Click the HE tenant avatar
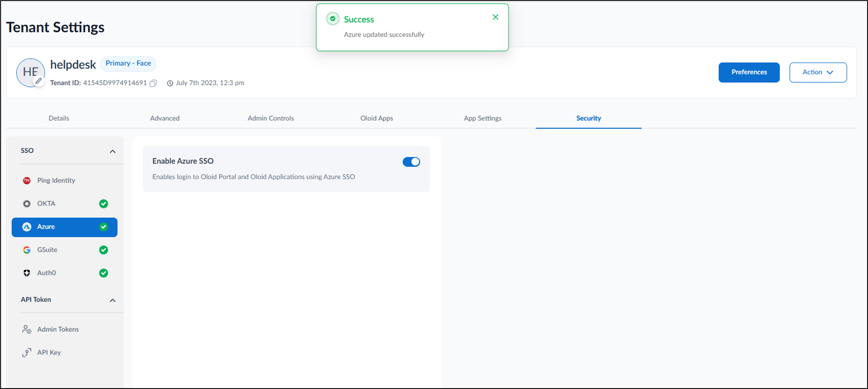The height and width of the screenshot is (389, 868). click(x=30, y=72)
